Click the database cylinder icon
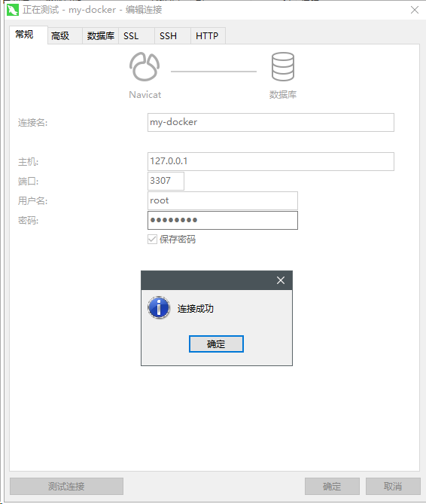This screenshot has height=504, width=426. (x=283, y=67)
